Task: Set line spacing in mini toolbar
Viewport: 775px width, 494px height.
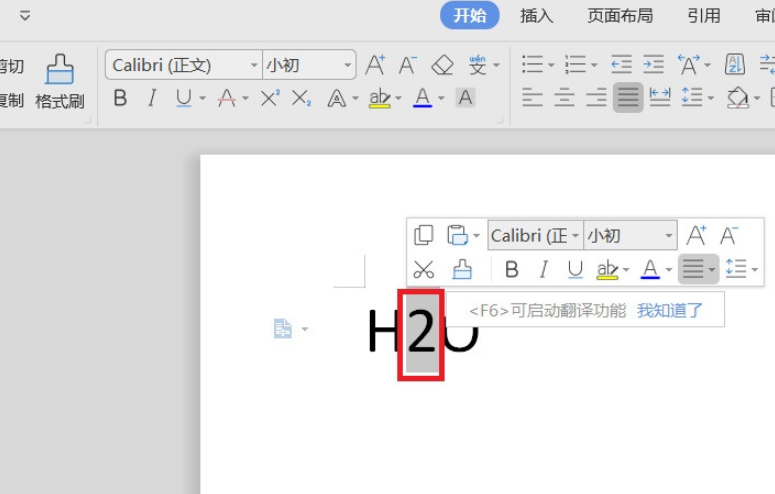Action: coord(736,269)
